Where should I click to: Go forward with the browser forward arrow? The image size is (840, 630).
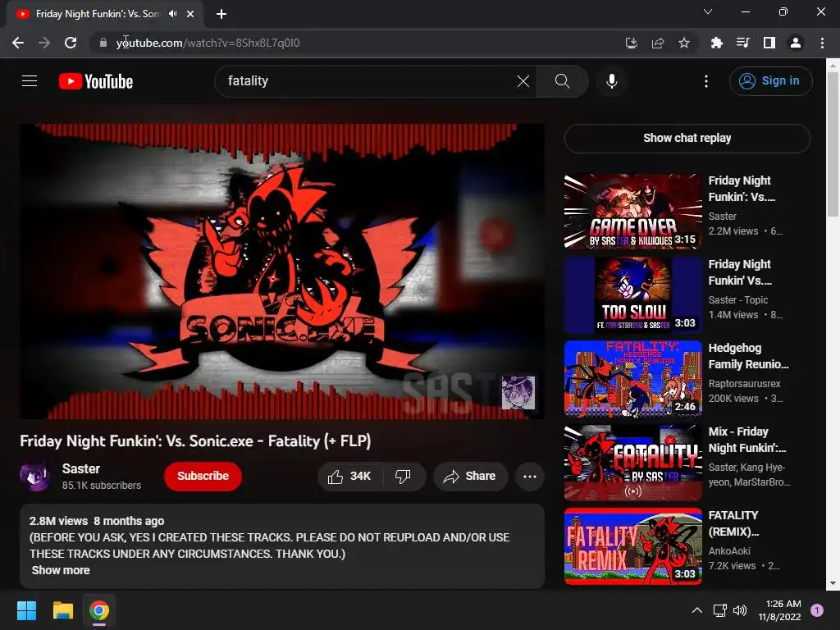coord(44,43)
